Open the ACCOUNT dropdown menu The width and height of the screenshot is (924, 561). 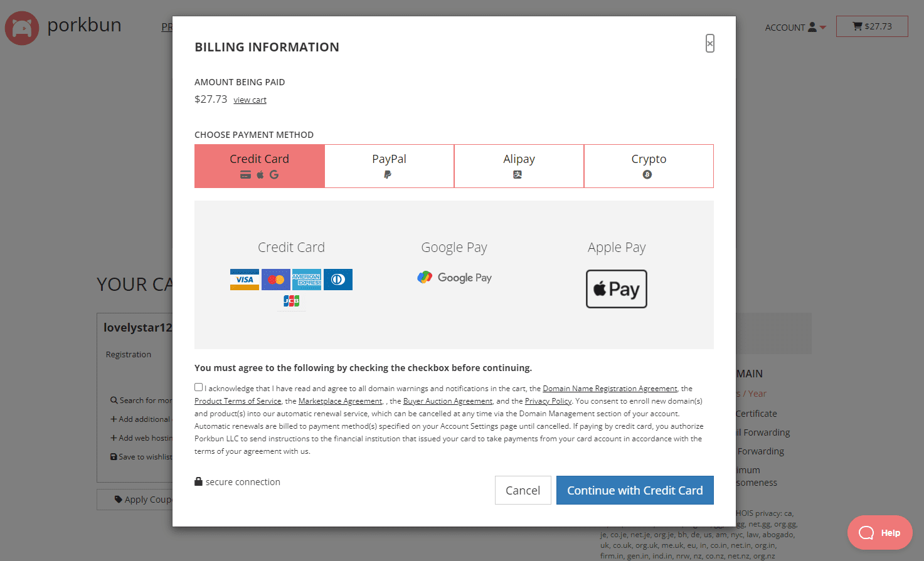[x=795, y=28]
